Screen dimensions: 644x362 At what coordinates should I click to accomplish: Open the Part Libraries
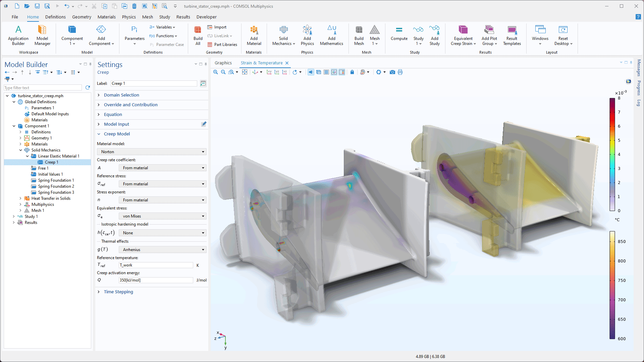click(x=222, y=45)
